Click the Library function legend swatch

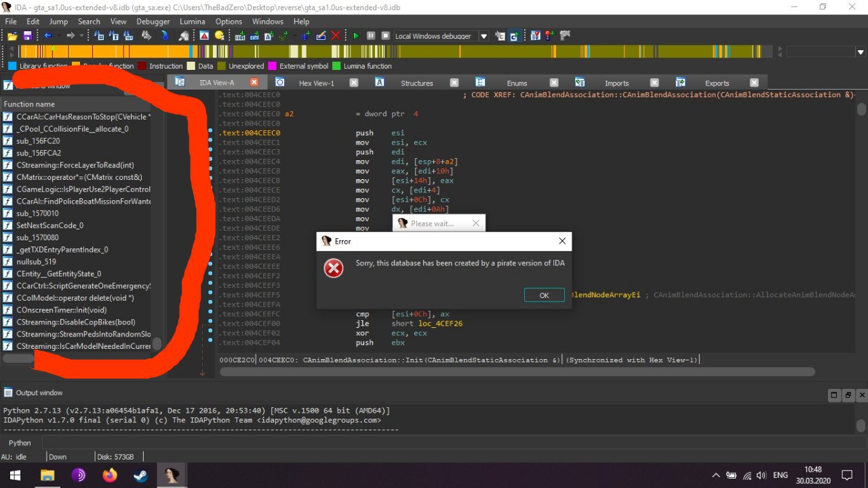pos(12,66)
